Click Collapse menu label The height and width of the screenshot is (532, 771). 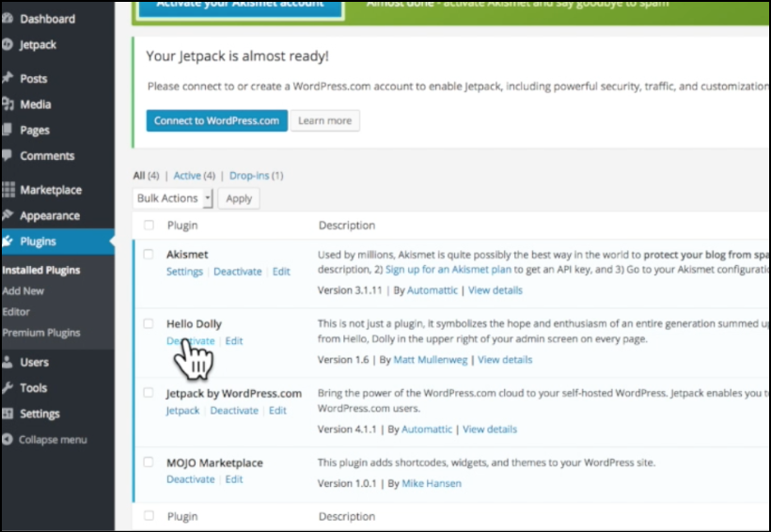click(x=53, y=440)
